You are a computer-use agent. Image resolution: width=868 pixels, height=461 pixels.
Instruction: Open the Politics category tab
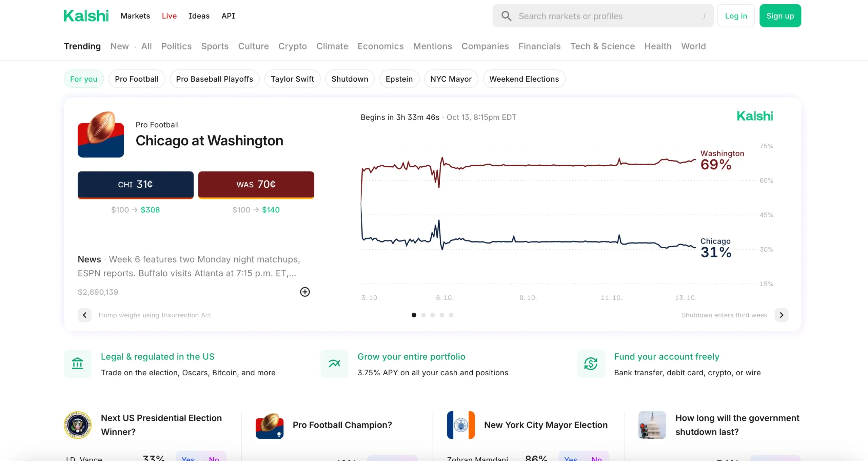tap(176, 46)
